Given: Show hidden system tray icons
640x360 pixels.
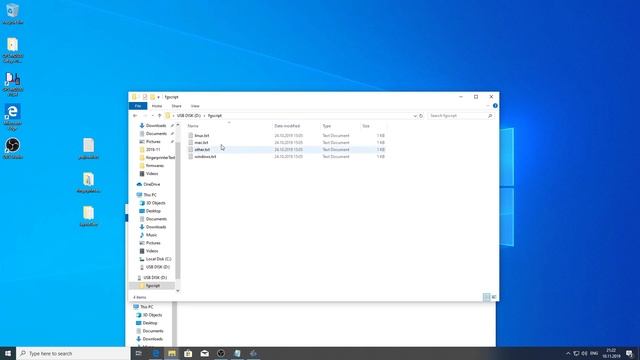Looking at the screenshot, I should pyautogui.click(x=568, y=353).
